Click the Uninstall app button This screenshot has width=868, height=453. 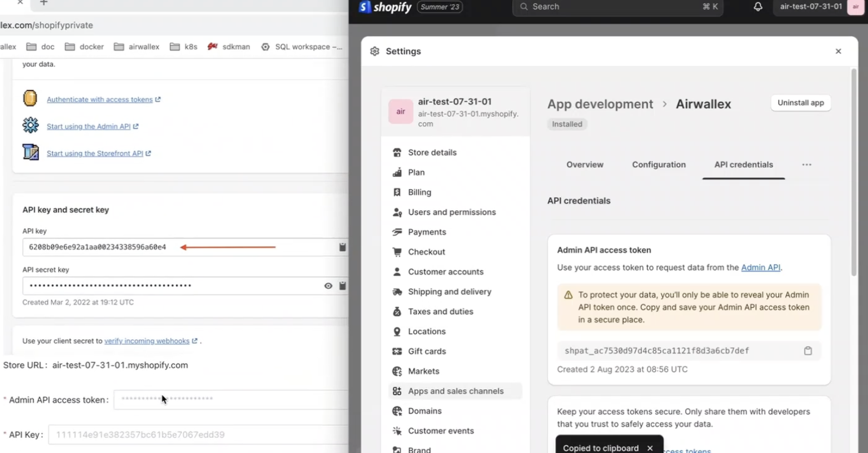click(x=800, y=103)
